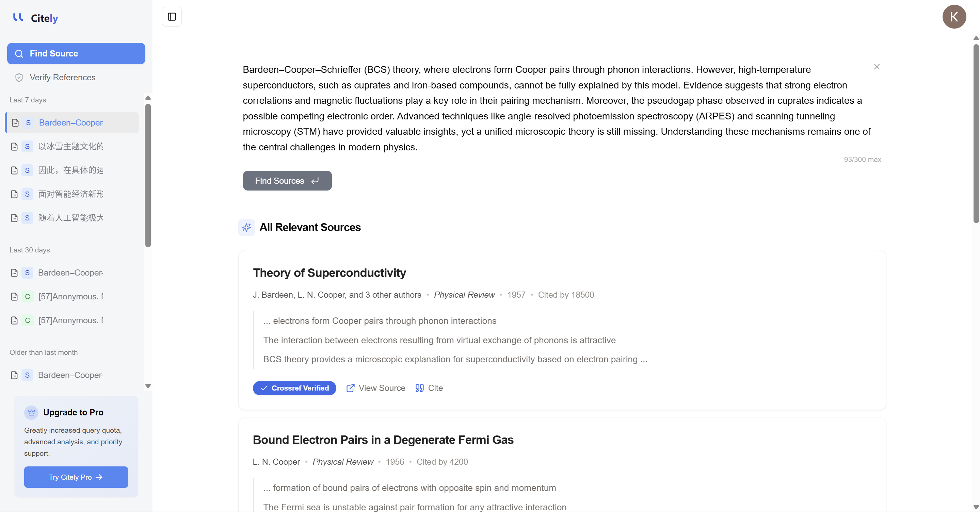Open Verify References in sidebar

point(62,78)
